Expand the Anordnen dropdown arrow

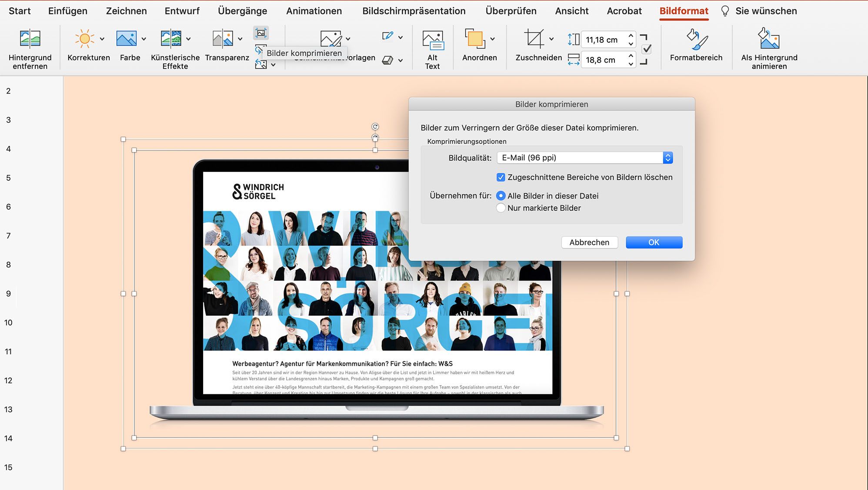tap(492, 39)
